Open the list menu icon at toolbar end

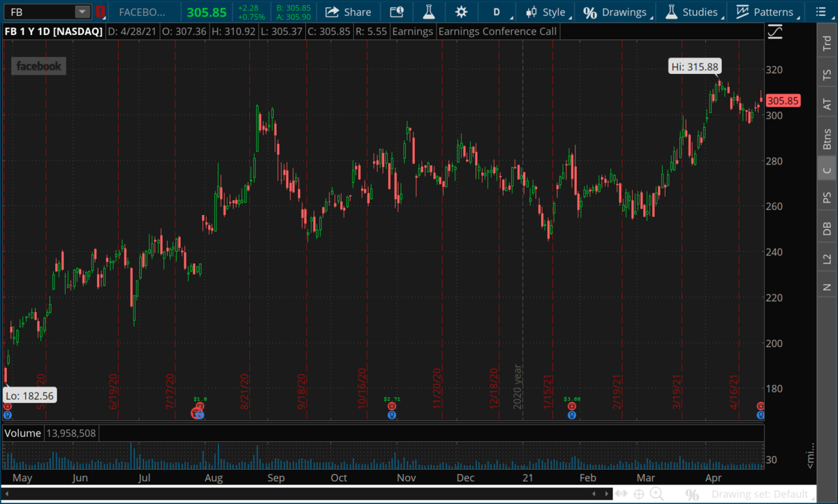click(x=820, y=12)
